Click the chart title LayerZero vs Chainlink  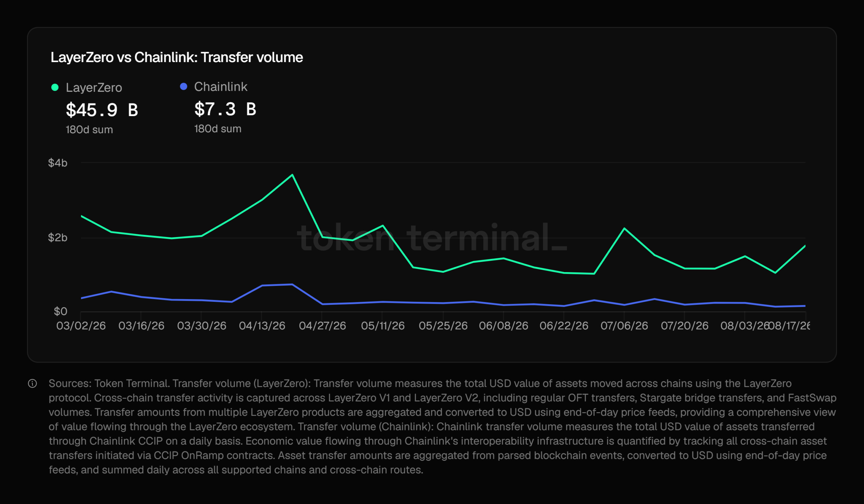177,57
